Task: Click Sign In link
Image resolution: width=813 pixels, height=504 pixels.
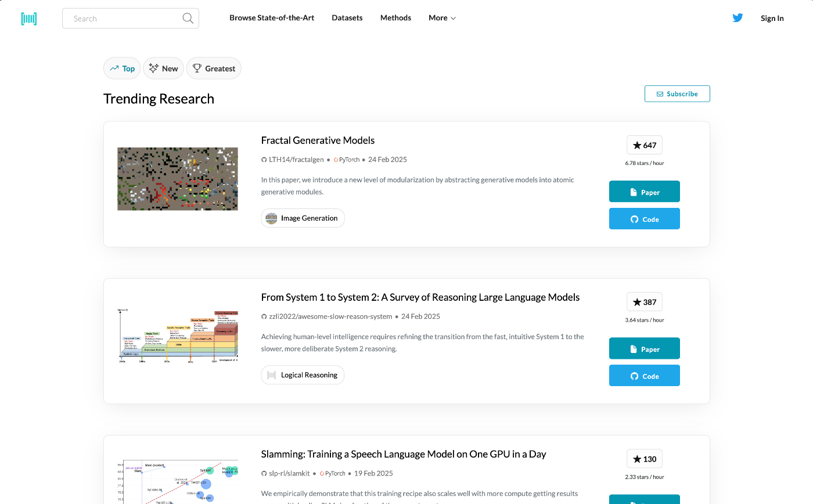Action: coord(772,19)
